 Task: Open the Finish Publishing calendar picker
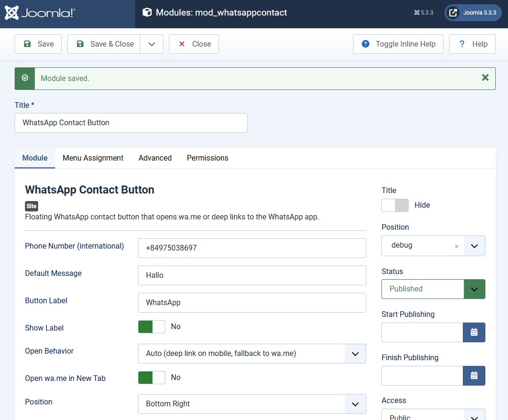[x=474, y=376]
